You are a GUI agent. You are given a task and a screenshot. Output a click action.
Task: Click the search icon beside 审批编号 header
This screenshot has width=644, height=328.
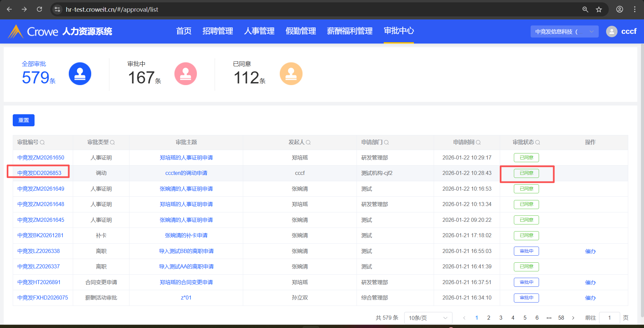pyautogui.click(x=42, y=142)
